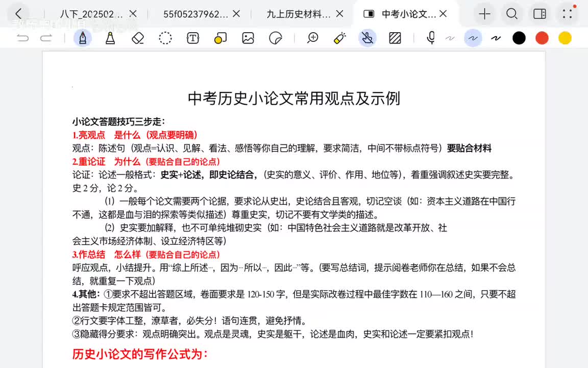This screenshot has width=588, height=368.
Task: Click the line 史2分，论2分
Action: [105, 188]
